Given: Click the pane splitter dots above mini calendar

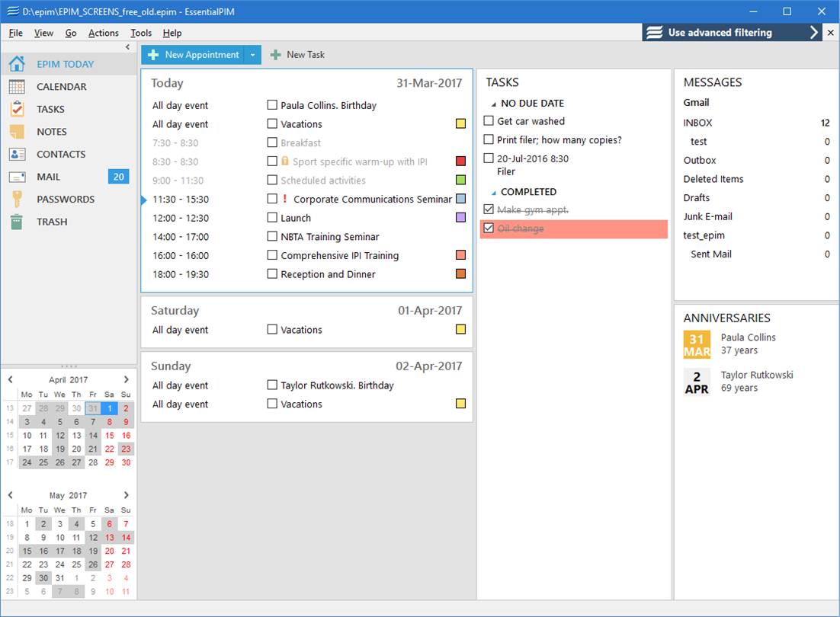Looking at the screenshot, I should tap(69, 366).
